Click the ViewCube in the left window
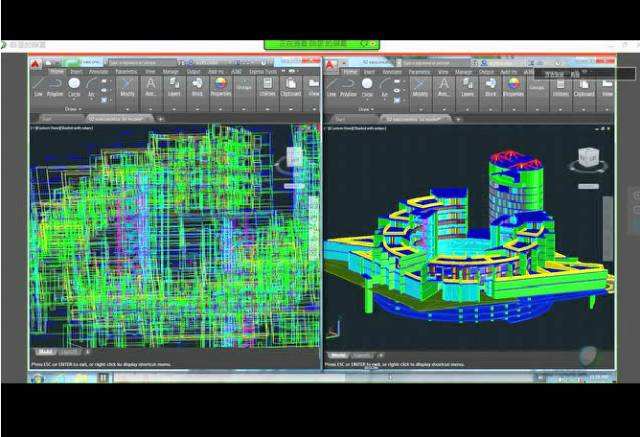Screen dimensions: 640x437 tap(294, 157)
